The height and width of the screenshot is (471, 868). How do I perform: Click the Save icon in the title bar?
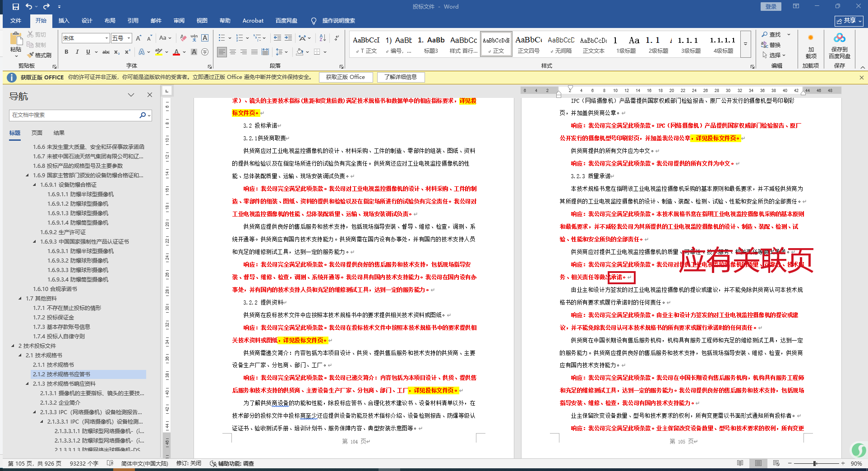(16, 7)
